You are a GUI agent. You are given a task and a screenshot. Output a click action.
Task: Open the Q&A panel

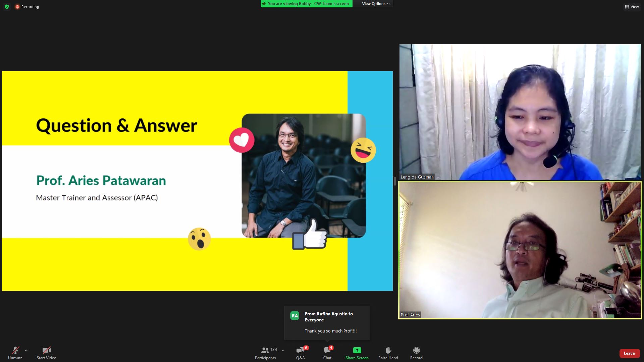pos(301,353)
